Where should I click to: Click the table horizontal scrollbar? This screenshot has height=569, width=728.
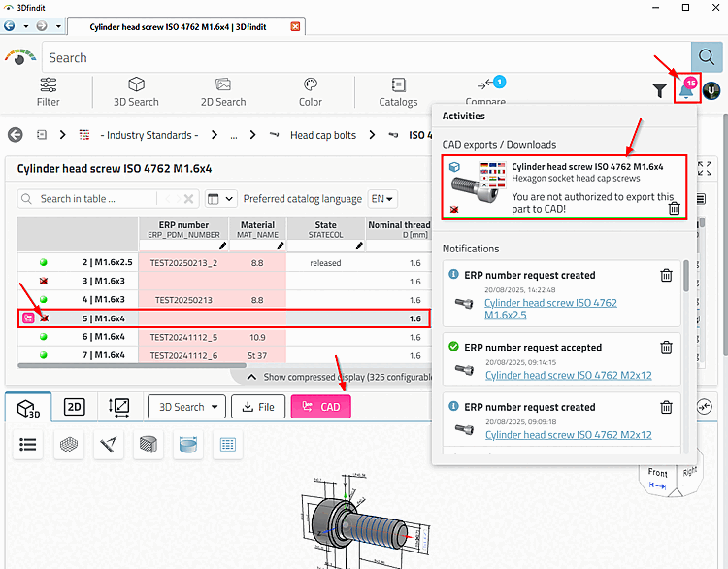132,365
